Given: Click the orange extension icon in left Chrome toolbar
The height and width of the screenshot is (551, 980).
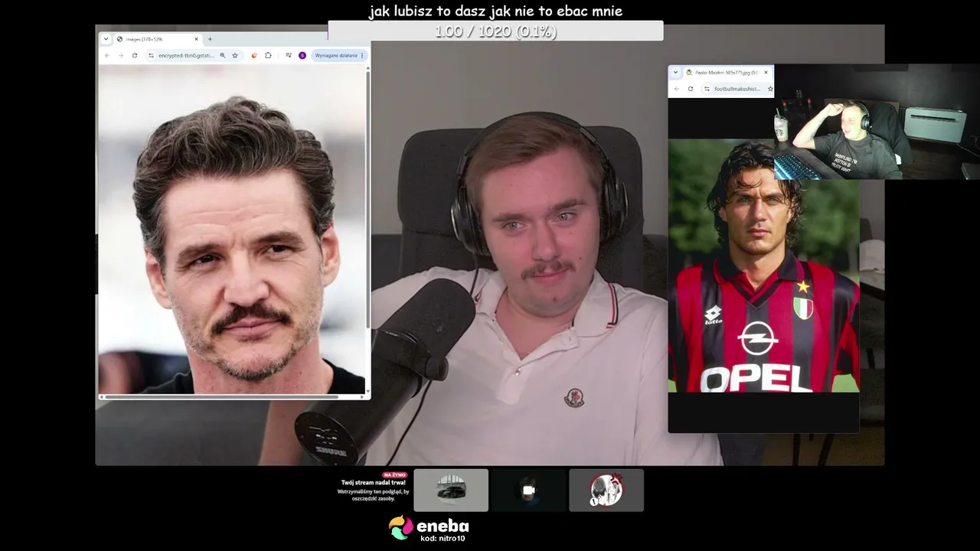Looking at the screenshot, I should (254, 55).
